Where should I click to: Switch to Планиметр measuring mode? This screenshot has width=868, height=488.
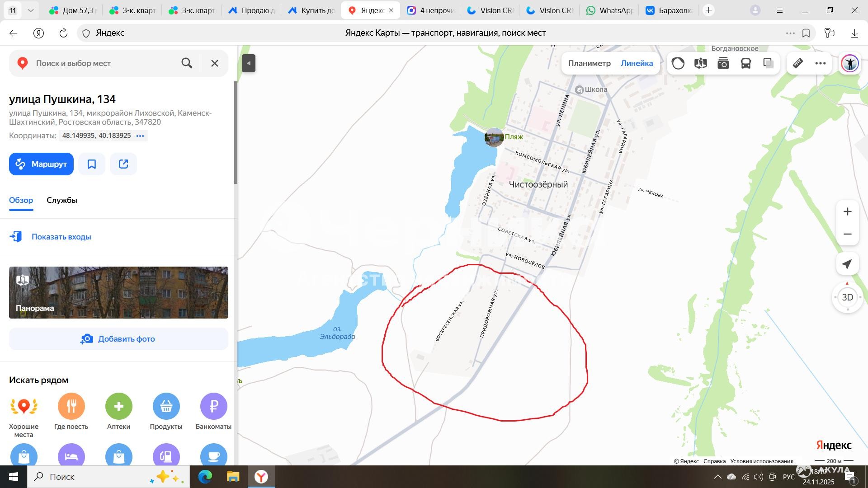click(x=589, y=63)
